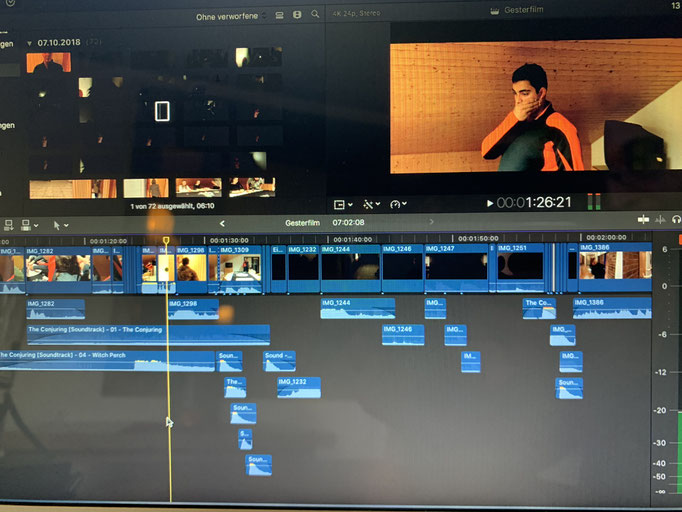Image resolution: width=682 pixels, height=512 pixels.
Task: Select the wood wall thumbnail at bottom left of browser
Action: click(x=73, y=189)
